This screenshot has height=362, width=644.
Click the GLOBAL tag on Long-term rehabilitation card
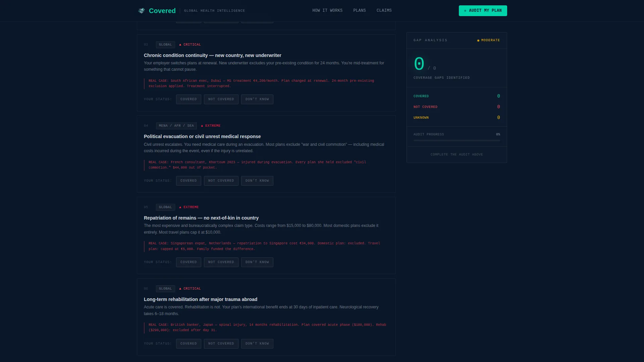click(165, 289)
